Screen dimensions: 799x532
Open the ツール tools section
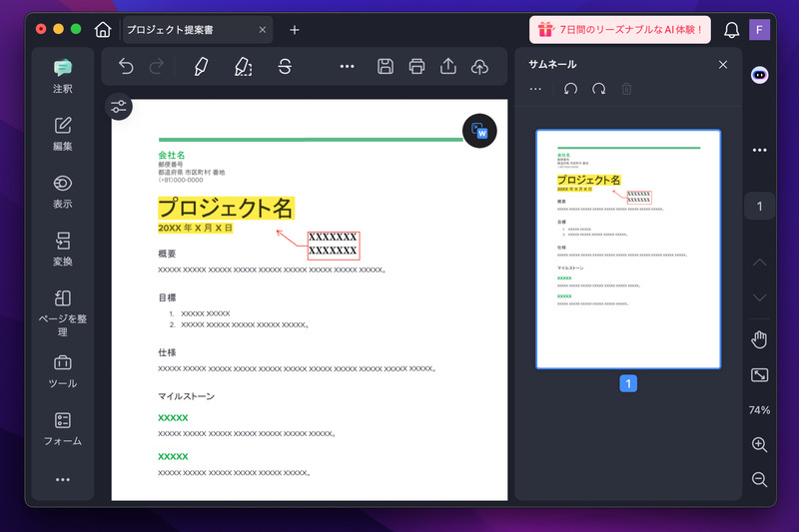click(x=63, y=371)
